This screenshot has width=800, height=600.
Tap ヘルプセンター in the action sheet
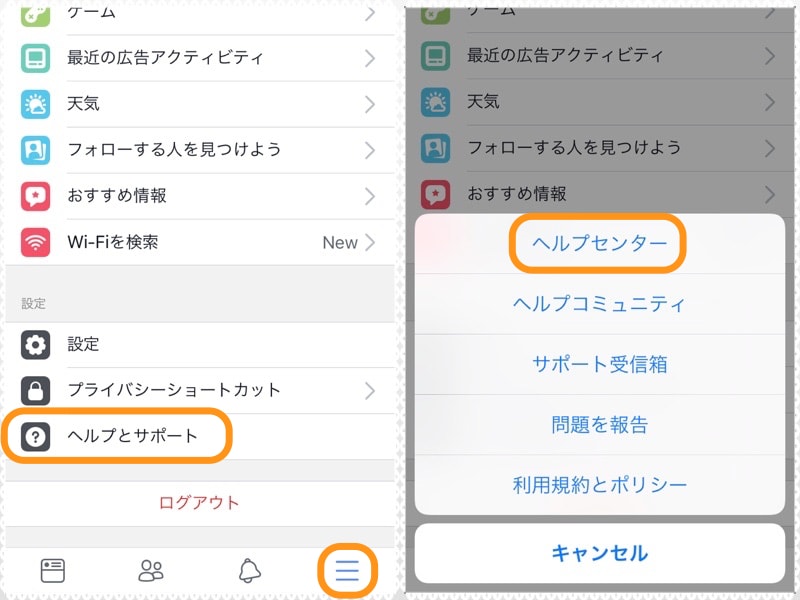[x=598, y=243]
